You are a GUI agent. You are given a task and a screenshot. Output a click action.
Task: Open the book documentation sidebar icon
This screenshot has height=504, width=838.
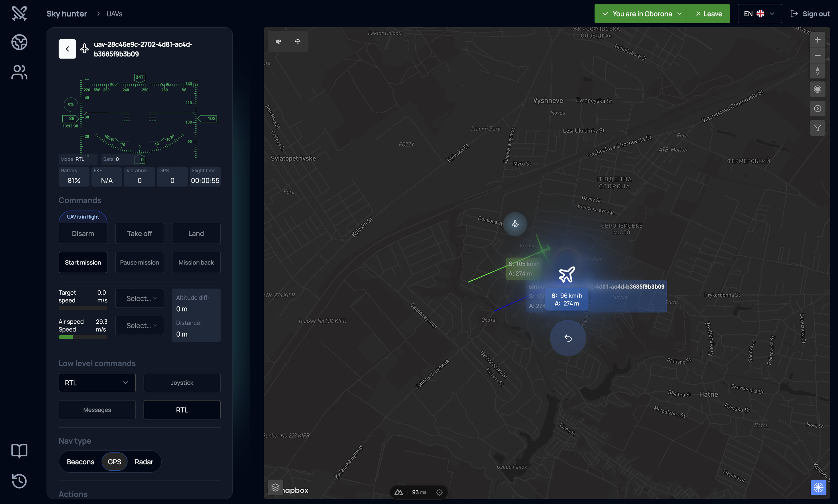point(19,451)
